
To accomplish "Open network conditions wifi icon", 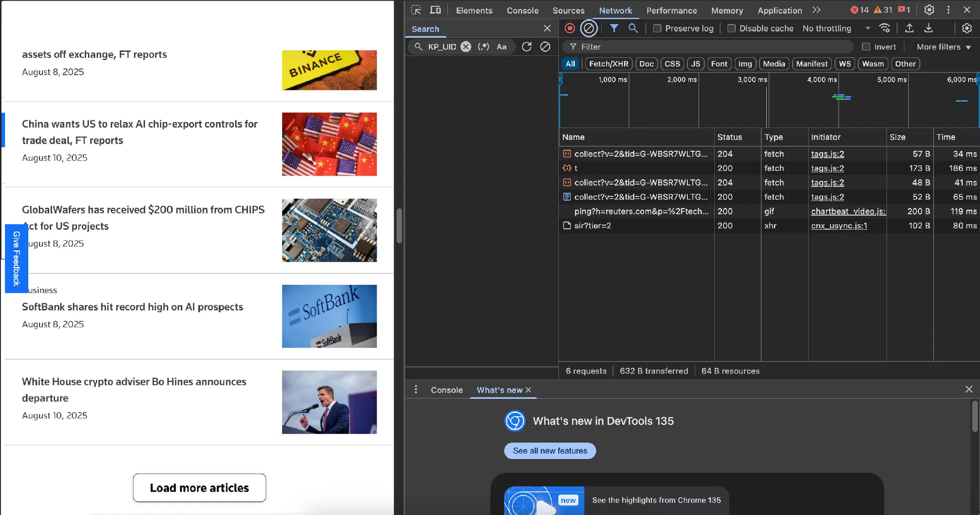I will pos(885,28).
